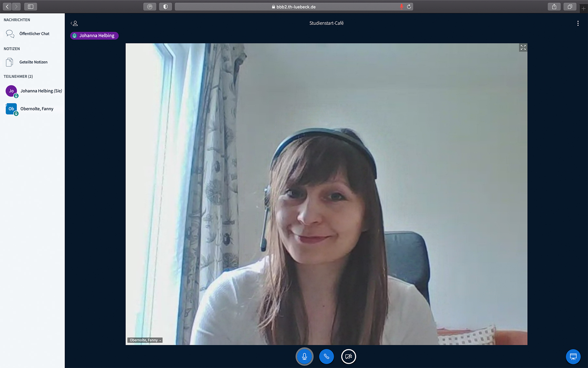This screenshot has height=368, width=588.
Task: Toggle the Safari sidebar
Action: coord(30,7)
